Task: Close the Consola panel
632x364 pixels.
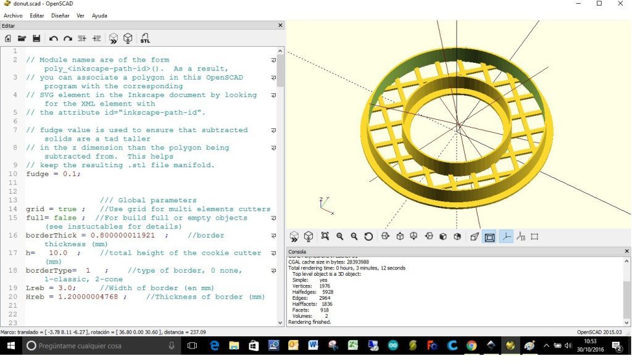Action: click(626, 250)
